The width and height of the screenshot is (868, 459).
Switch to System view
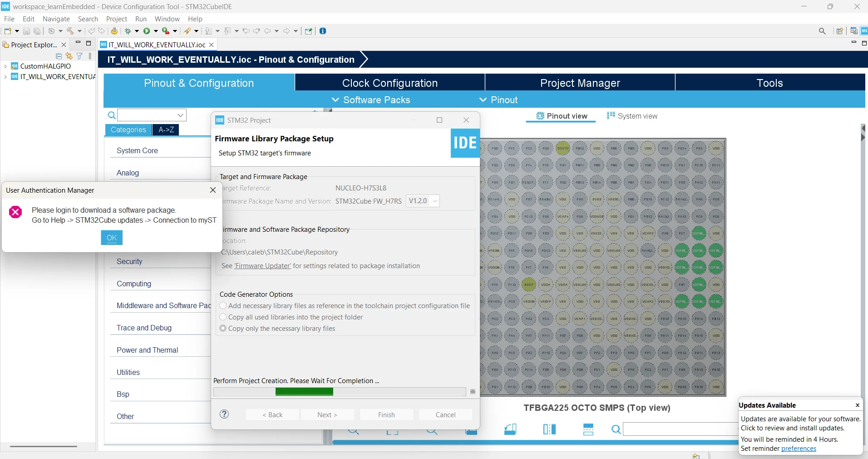tap(632, 116)
